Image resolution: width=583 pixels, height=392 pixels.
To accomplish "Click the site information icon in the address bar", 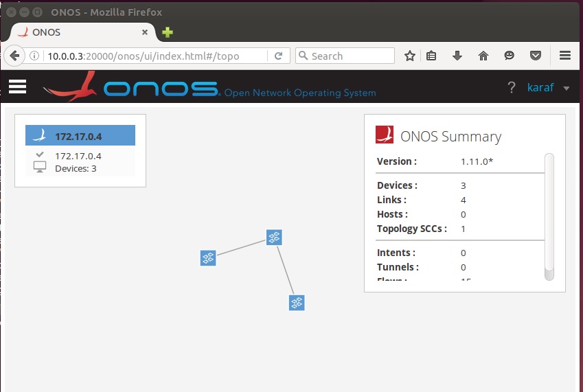I will pyautogui.click(x=34, y=56).
